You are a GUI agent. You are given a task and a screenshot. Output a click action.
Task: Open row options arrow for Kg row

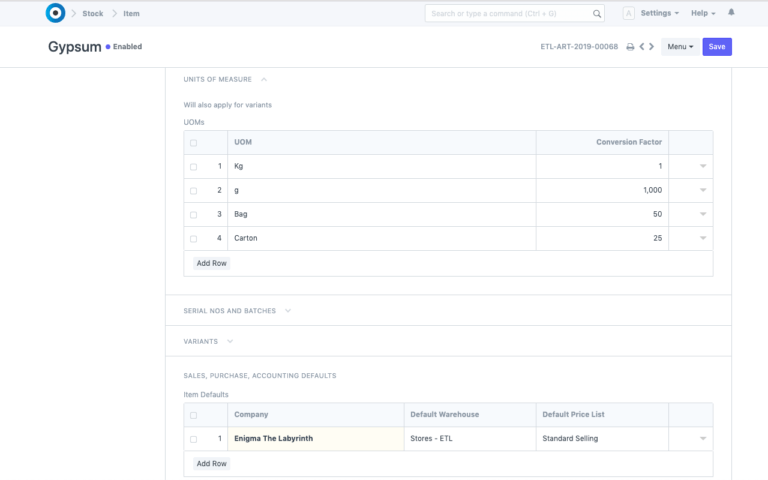point(703,166)
